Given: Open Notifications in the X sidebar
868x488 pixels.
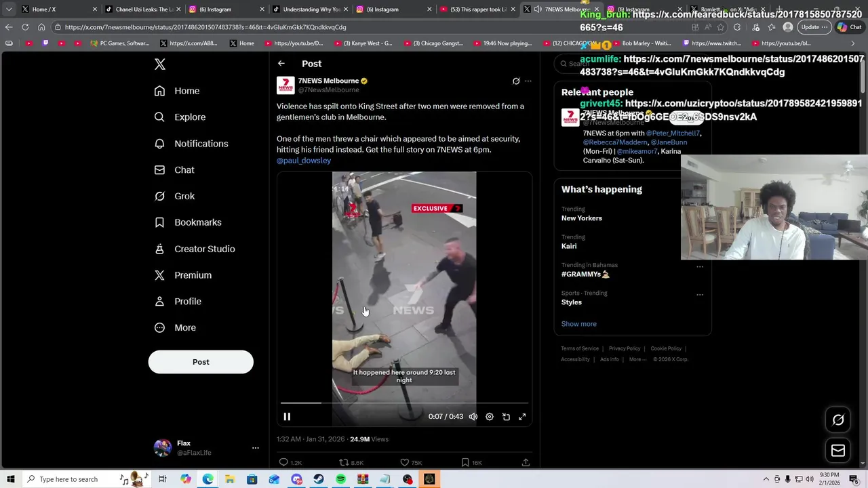Looking at the screenshot, I should tap(191, 144).
